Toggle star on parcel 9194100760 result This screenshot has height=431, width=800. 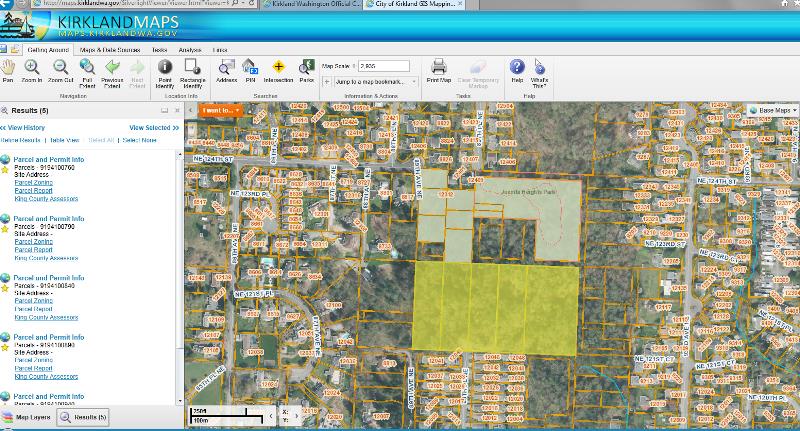point(5,171)
